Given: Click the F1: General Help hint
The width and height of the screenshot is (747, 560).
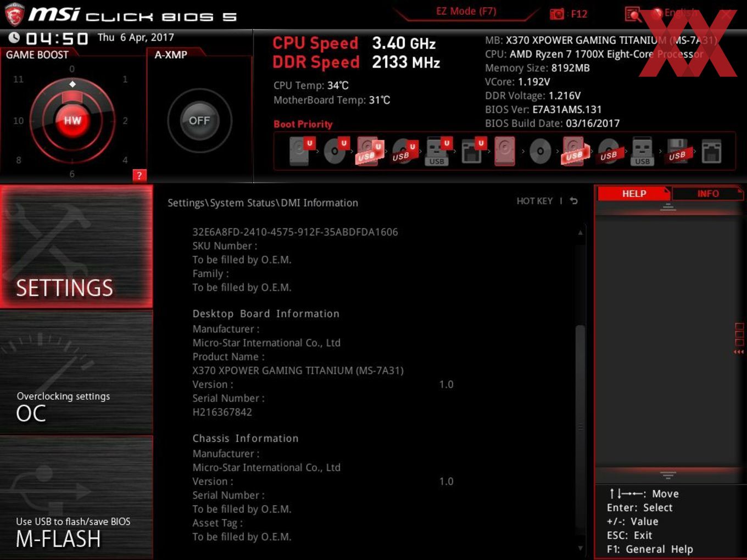Looking at the screenshot, I should click(x=650, y=549).
